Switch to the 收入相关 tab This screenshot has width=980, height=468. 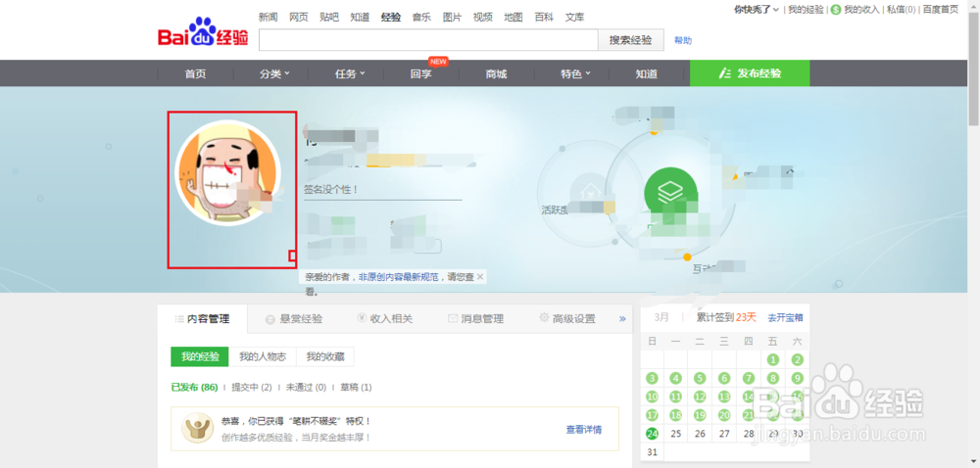pyautogui.click(x=384, y=319)
